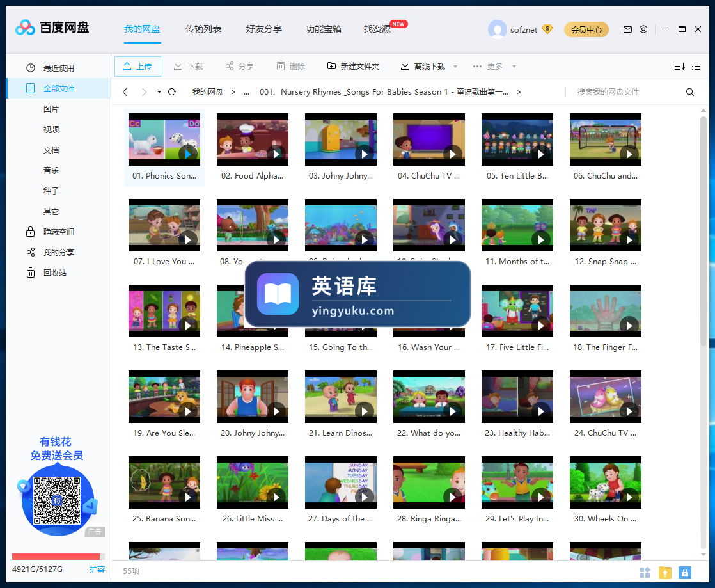Select 21. Learn Dinos video thumbnail
The height and width of the screenshot is (588, 715).
click(341, 397)
